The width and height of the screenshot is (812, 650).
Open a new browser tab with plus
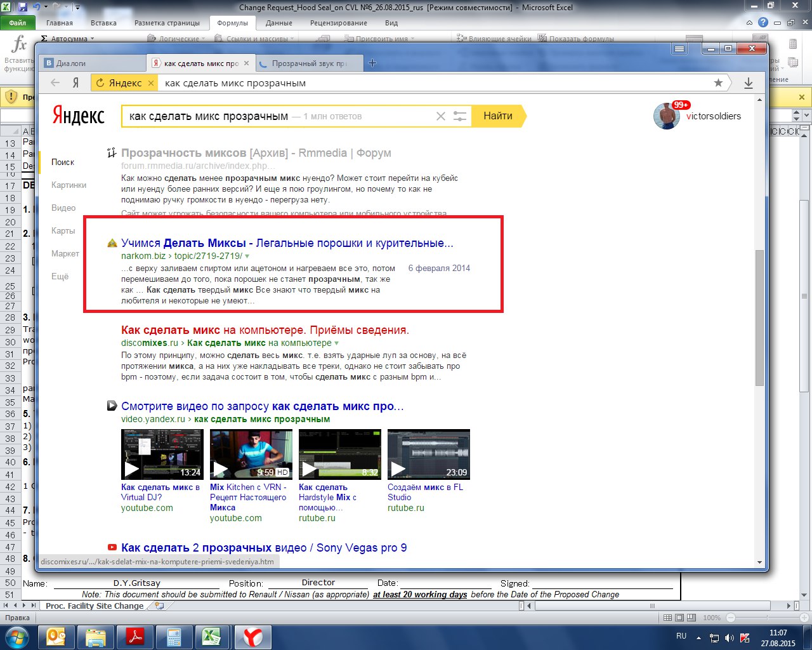click(372, 63)
